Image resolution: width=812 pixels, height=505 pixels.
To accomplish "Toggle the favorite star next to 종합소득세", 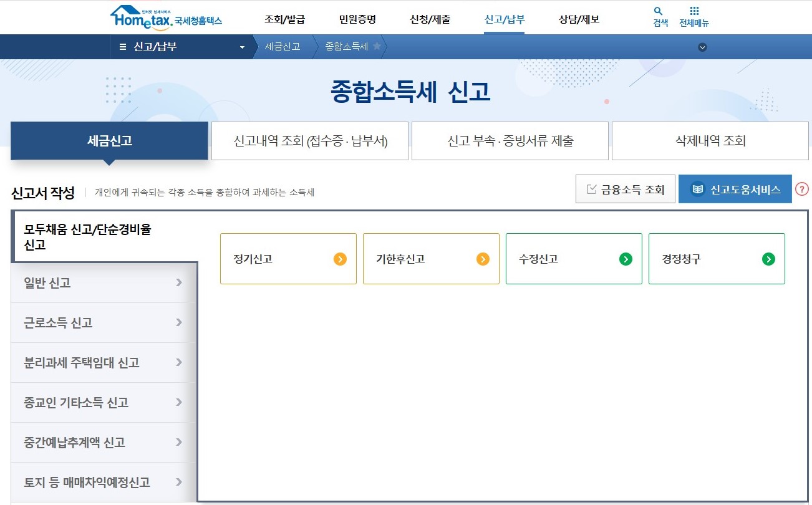I will click(x=377, y=47).
